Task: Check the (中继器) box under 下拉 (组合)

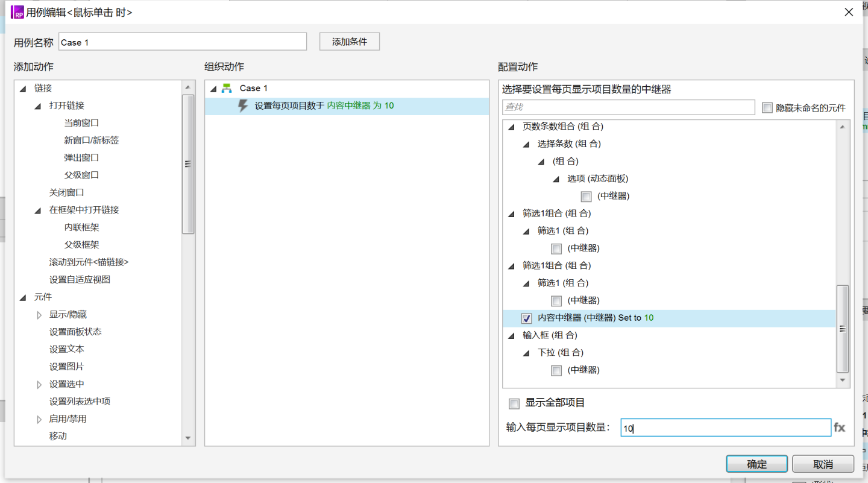Action: [556, 371]
